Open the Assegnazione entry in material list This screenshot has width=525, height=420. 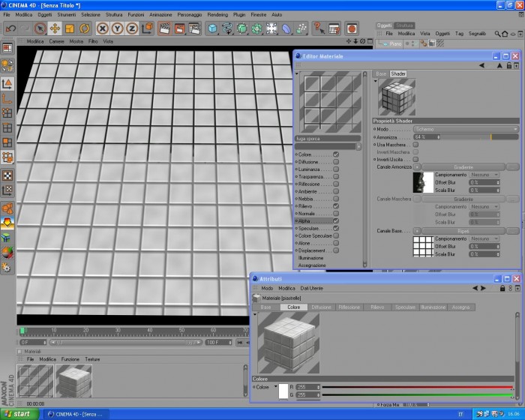(312, 265)
